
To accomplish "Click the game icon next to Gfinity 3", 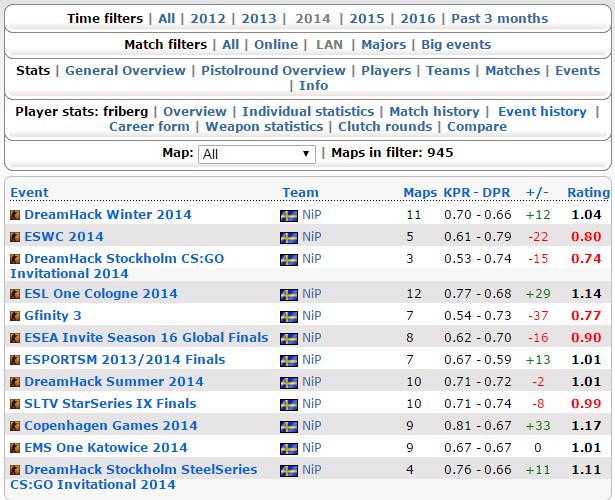I will (x=15, y=316).
